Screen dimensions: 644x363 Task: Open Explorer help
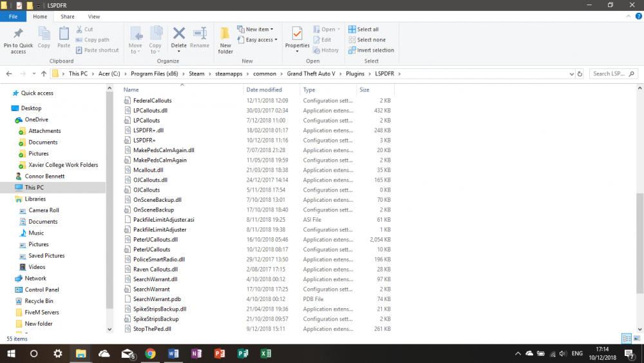(639, 17)
